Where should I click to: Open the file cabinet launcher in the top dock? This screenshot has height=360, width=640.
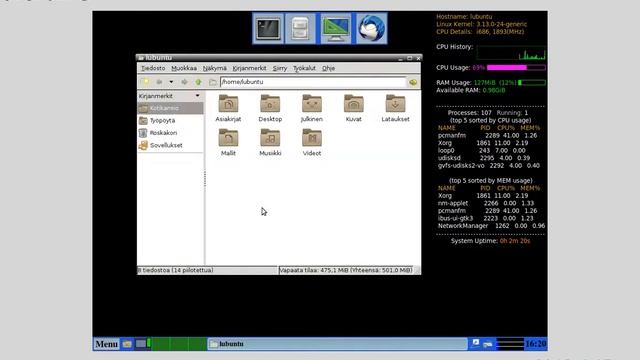click(300, 28)
